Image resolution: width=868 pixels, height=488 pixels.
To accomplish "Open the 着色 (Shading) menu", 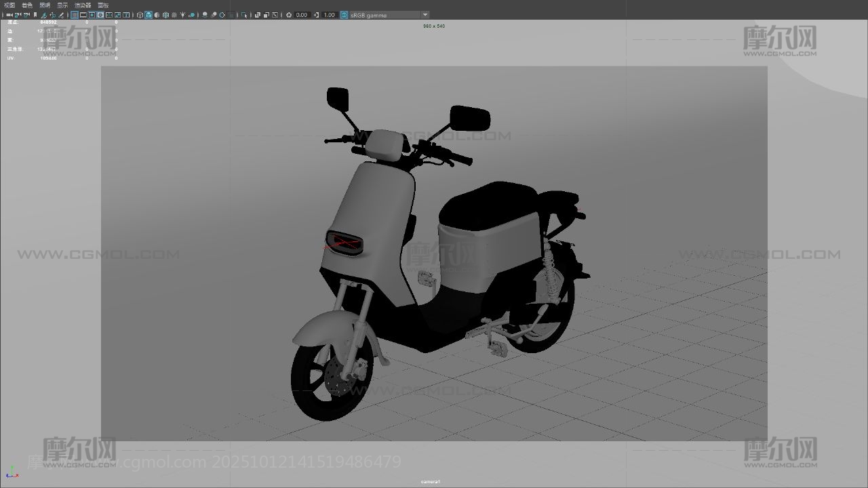I will [27, 5].
